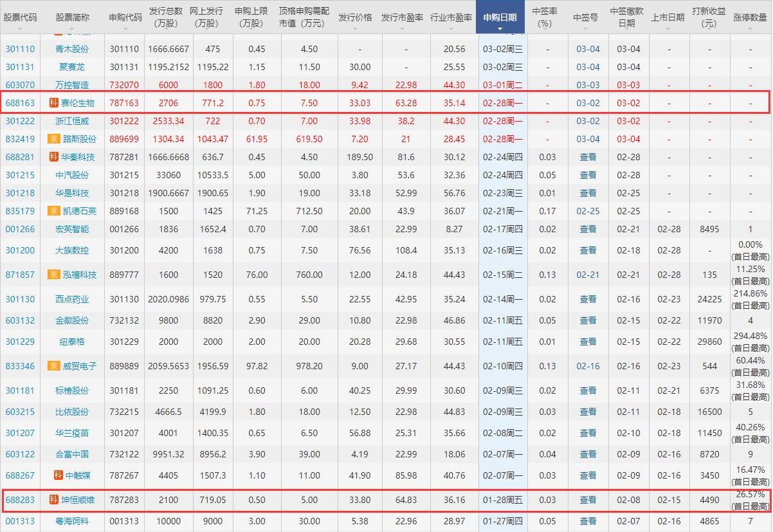Open stock code 001266 link
This screenshot has width=773, height=532.
[21, 229]
